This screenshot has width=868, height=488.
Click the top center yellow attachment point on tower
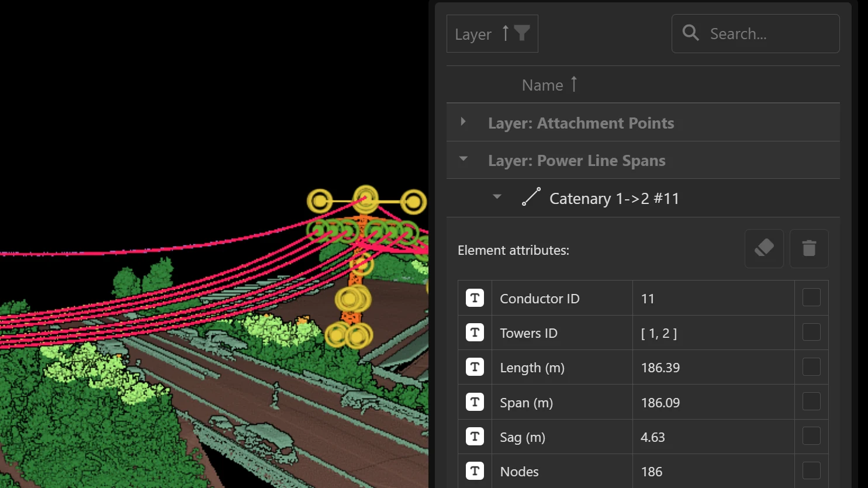tap(366, 199)
